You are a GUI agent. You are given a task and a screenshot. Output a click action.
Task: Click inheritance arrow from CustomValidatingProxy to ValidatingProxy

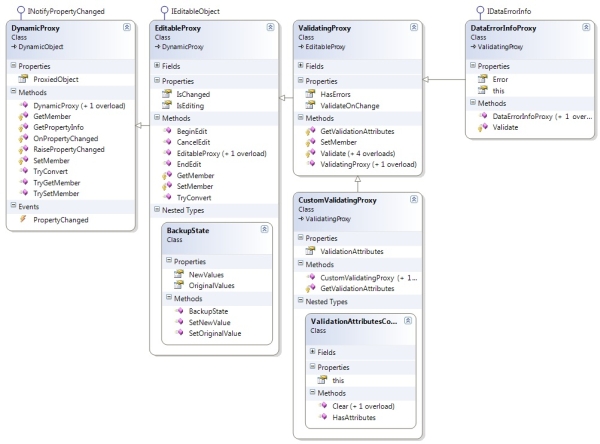click(358, 184)
